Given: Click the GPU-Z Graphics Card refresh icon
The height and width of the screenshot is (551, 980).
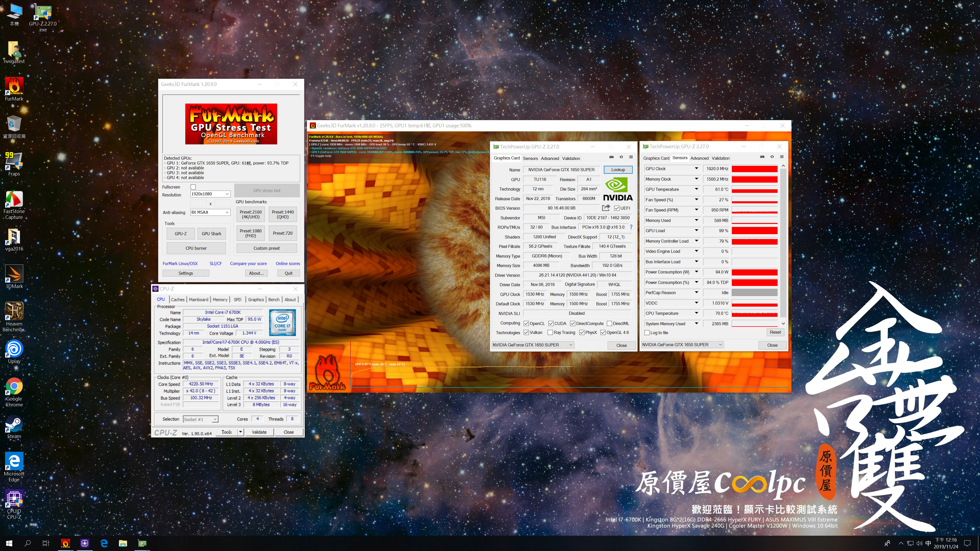Looking at the screenshot, I should click(621, 157).
